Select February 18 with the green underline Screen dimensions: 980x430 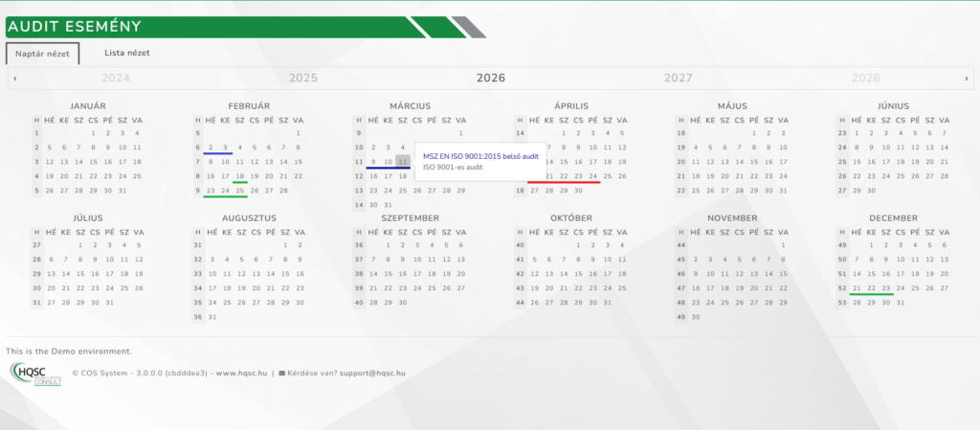coord(239,176)
